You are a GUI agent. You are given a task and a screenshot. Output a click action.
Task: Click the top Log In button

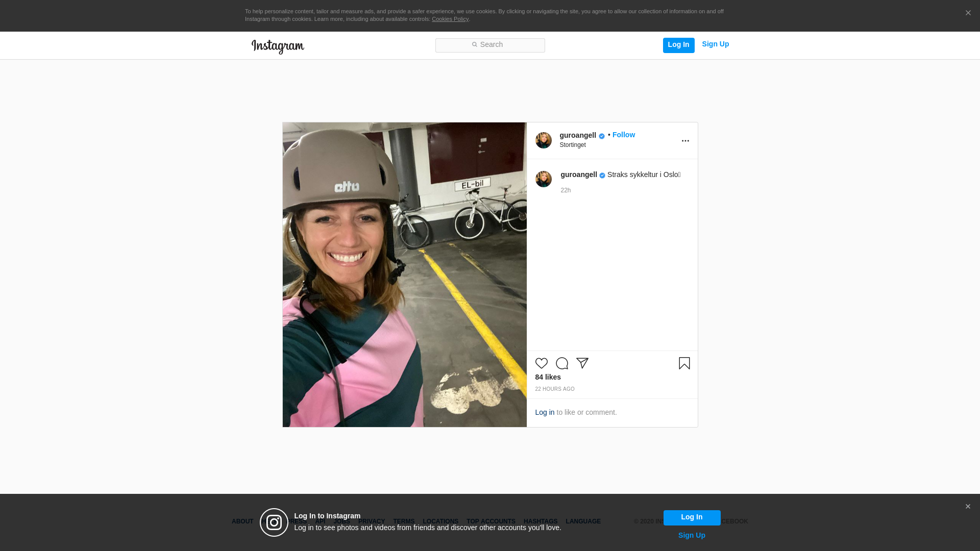(x=678, y=45)
